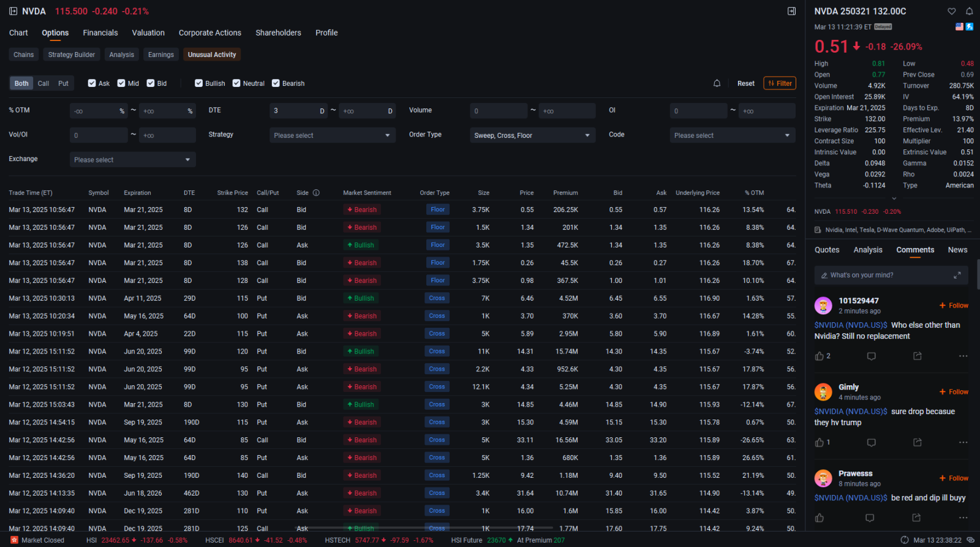The image size is (980, 547).
Task: Click the info icon next to Side column
Action: pos(316,192)
